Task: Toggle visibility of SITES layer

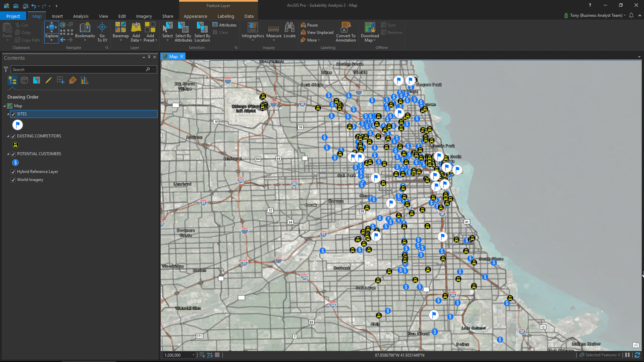Action: (x=13, y=114)
